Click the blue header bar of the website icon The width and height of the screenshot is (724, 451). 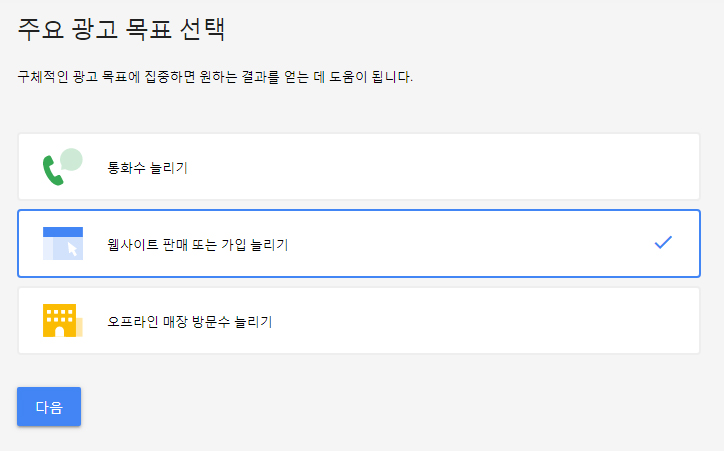tap(62, 232)
